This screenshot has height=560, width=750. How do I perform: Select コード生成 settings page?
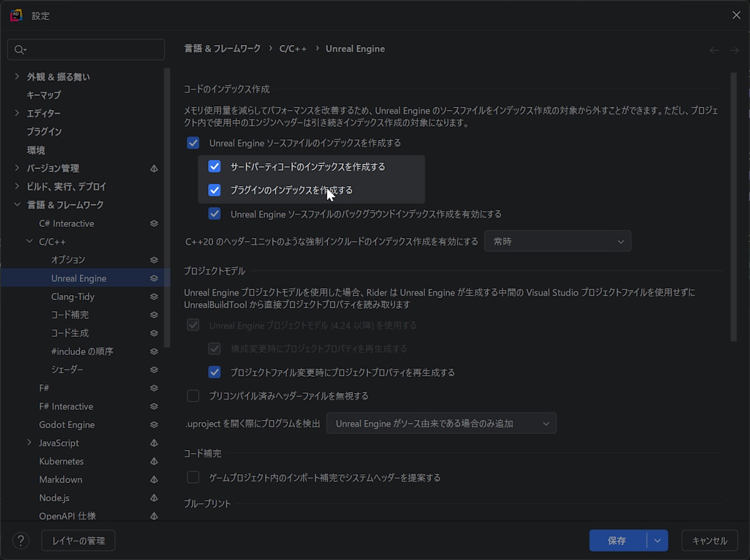pos(70,333)
